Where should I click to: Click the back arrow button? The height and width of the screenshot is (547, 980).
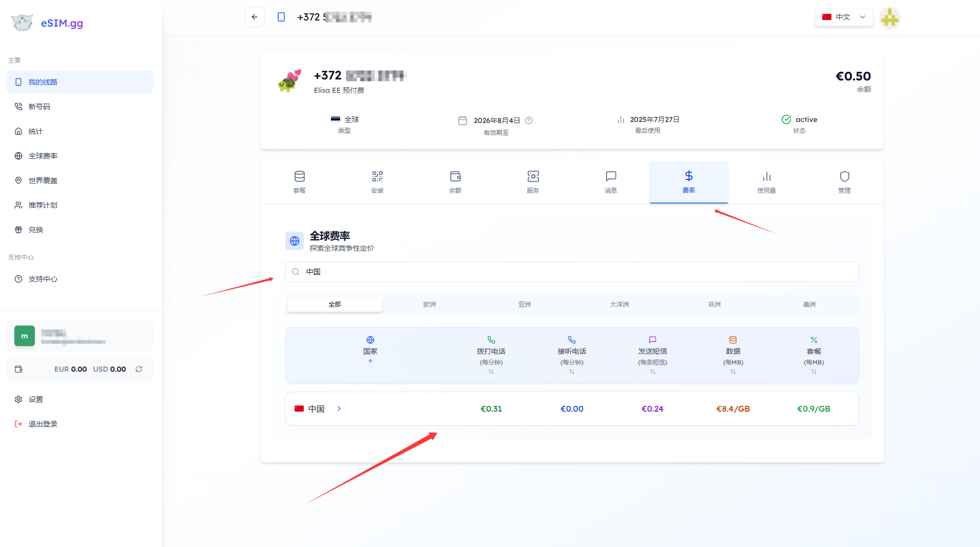point(255,17)
